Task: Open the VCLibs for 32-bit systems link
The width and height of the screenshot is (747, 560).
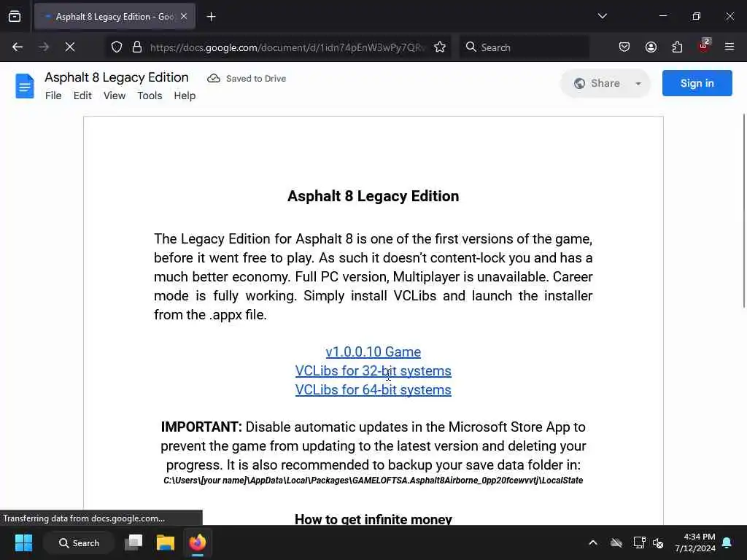Action: pyautogui.click(x=373, y=371)
